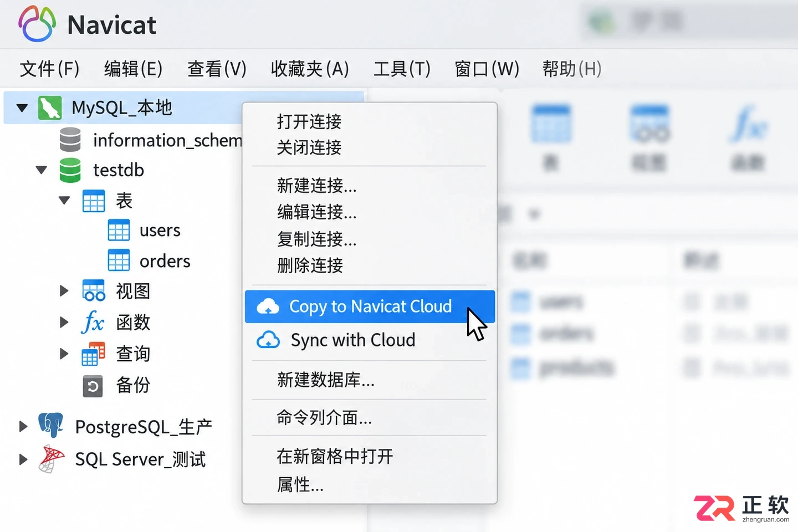
Task: Expand the 查询 queries node
Action: (64, 354)
